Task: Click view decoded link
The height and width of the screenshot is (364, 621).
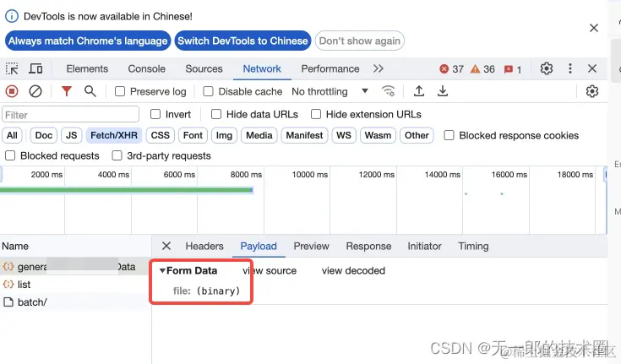Action: point(353,271)
